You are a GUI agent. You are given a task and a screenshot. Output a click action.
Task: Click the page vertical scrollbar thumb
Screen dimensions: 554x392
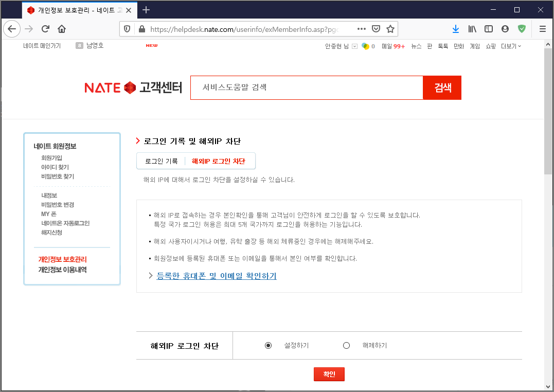(x=548, y=111)
